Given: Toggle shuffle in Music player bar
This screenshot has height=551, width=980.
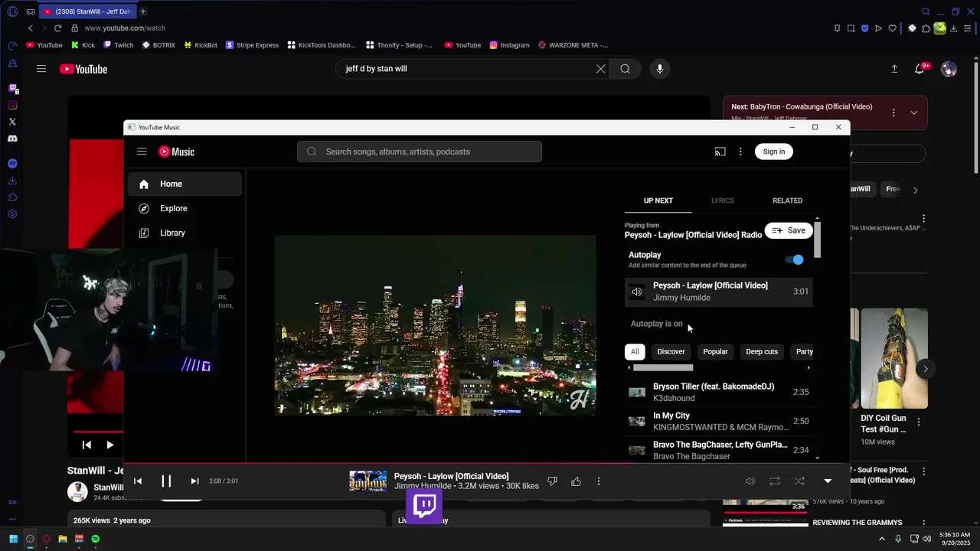Looking at the screenshot, I should pyautogui.click(x=799, y=481).
